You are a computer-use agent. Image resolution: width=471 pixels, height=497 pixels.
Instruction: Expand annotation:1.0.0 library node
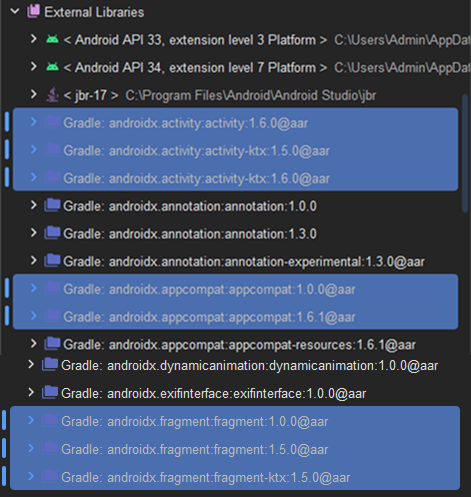pos(33,205)
